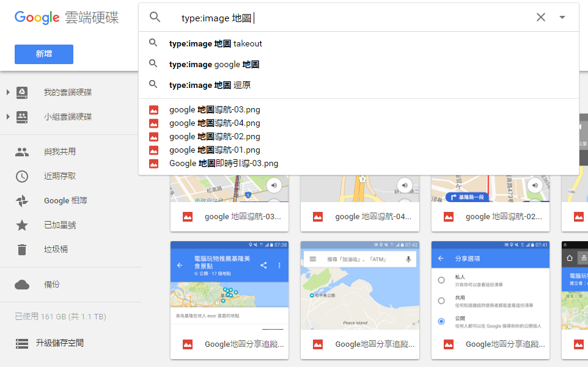The width and height of the screenshot is (588, 367).
Task: Open the advanced search options dropdown arrow
Action: (562, 17)
